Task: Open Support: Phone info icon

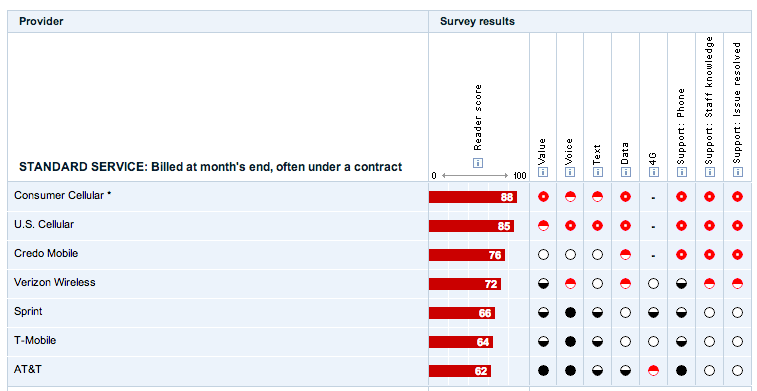Action: pos(681,172)
